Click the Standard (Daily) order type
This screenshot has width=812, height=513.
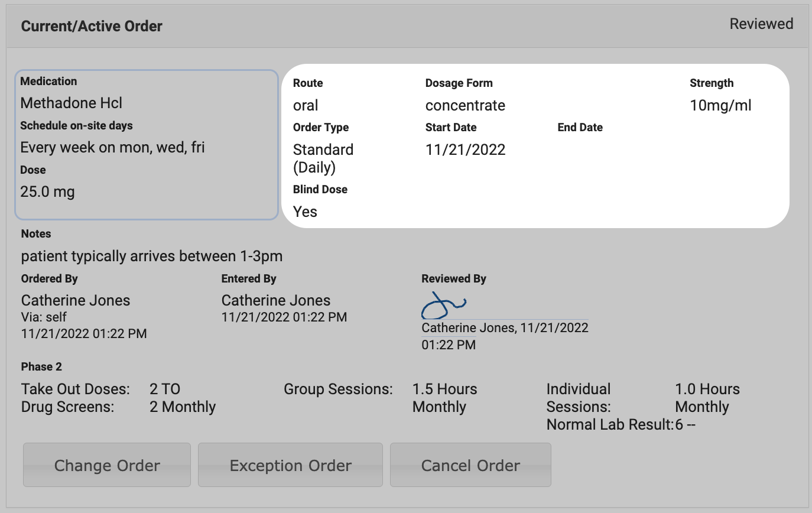coord(323,158)
